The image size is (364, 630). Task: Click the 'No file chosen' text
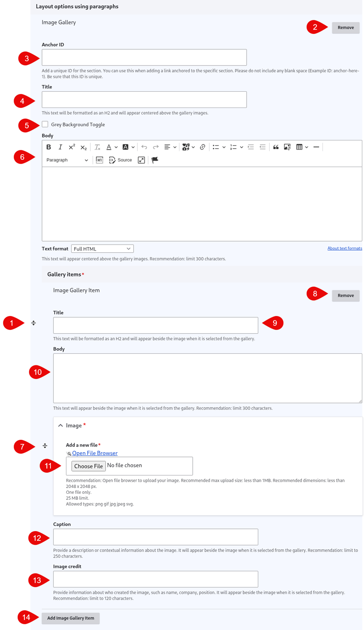point(125,466)
